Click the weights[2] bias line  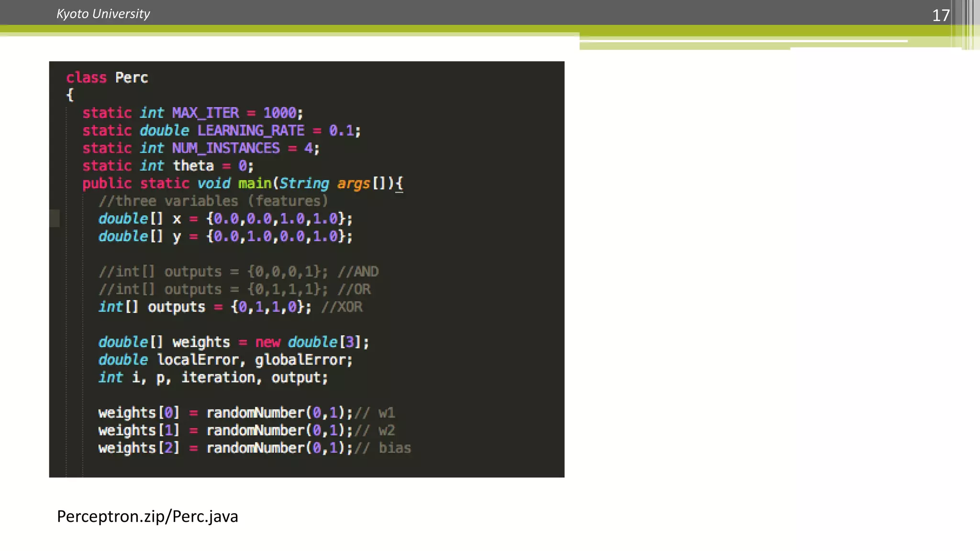pyautogui.click(x=255, y=448)
